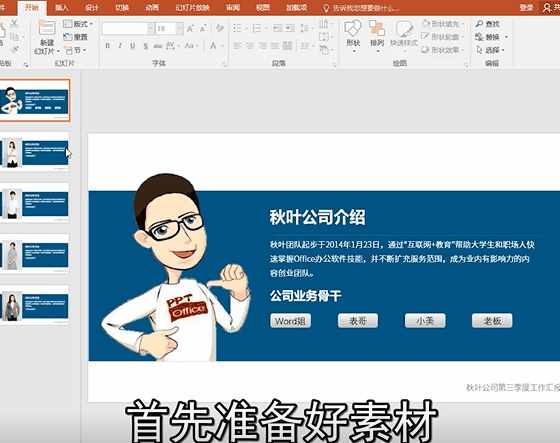560x443 pixels.
Task: Toggle align text right
Action: click(x=262, y=46)
